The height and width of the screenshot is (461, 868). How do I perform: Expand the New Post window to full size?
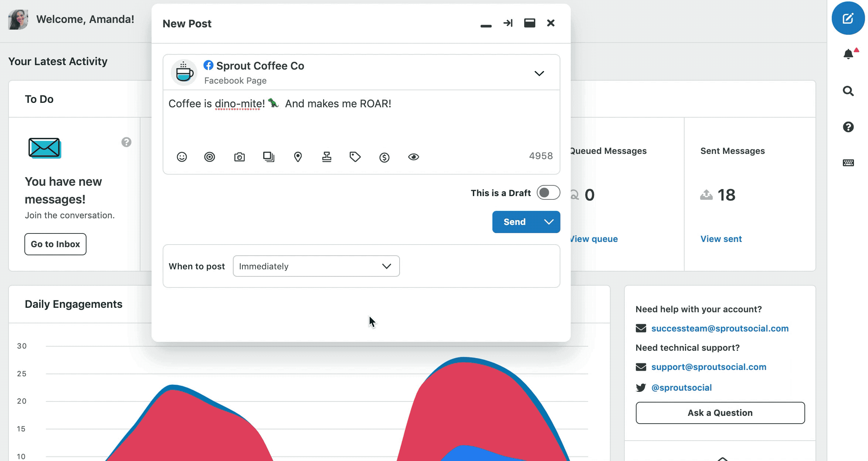[x=530, y=23]
